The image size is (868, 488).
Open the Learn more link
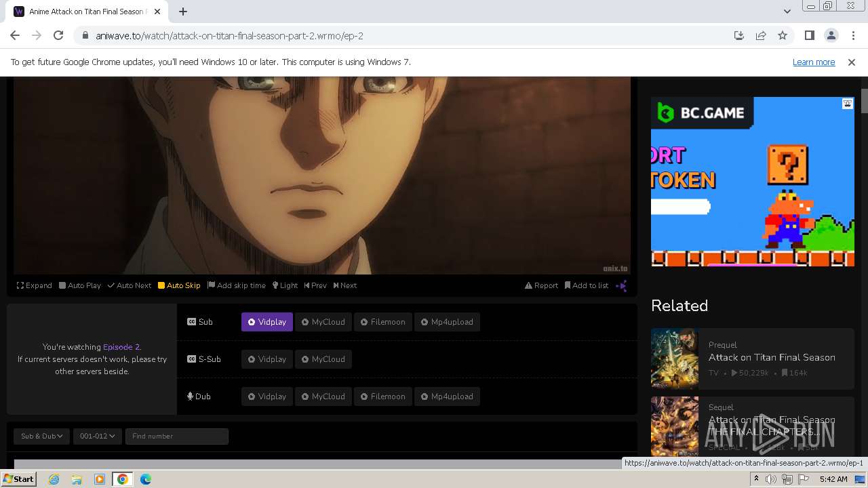[814, 62]
